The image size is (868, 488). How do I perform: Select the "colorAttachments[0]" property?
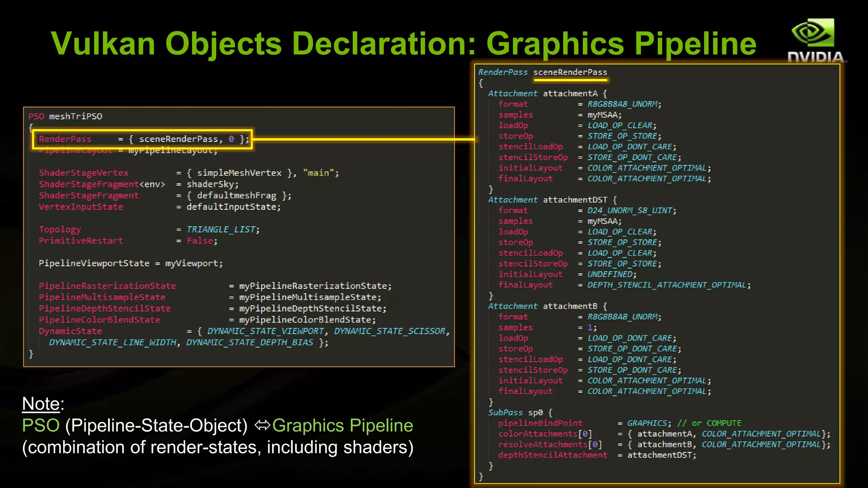tap(545, 434)
